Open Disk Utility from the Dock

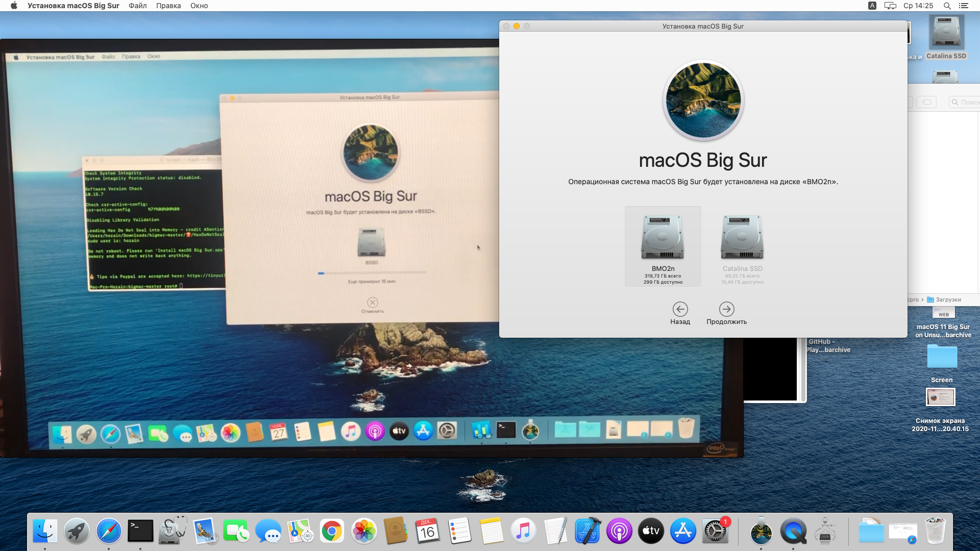coord(173,532)
